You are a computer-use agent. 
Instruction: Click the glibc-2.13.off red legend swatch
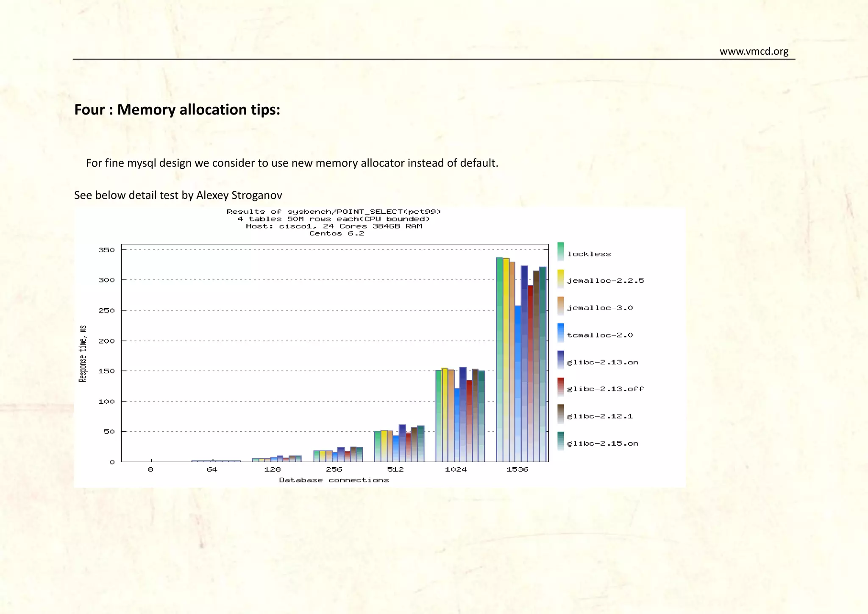[560, 387]
